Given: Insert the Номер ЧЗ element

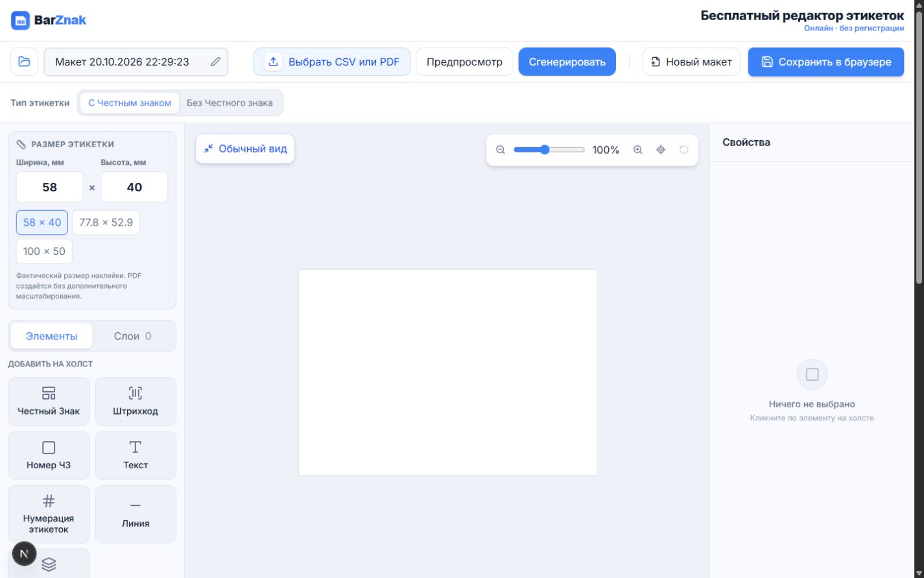Looking at the screenshot, I should 49,455.
